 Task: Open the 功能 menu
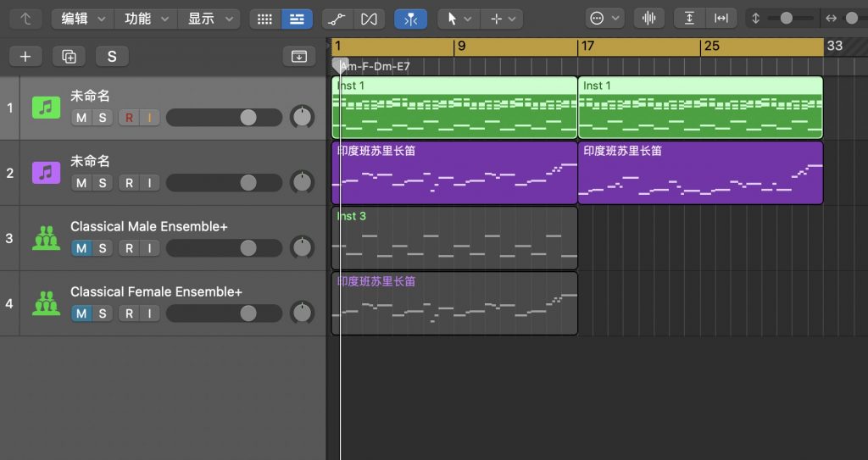[146, 19]
